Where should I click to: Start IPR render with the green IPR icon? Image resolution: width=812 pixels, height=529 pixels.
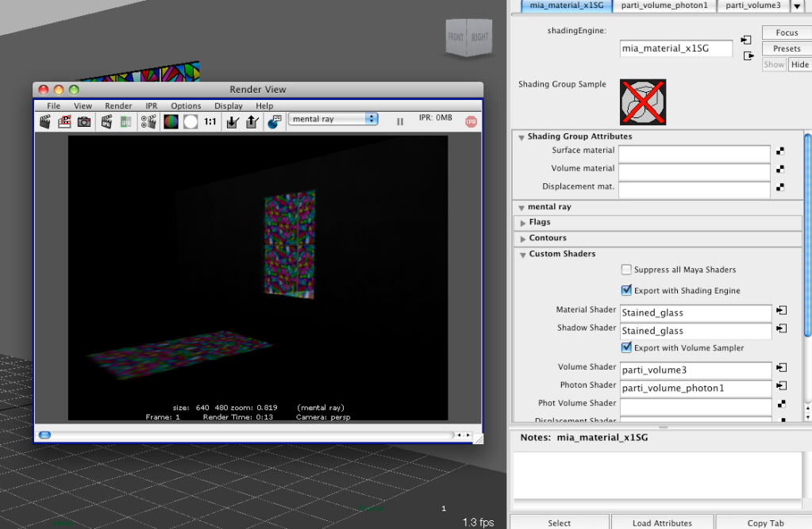coord(126,121)
